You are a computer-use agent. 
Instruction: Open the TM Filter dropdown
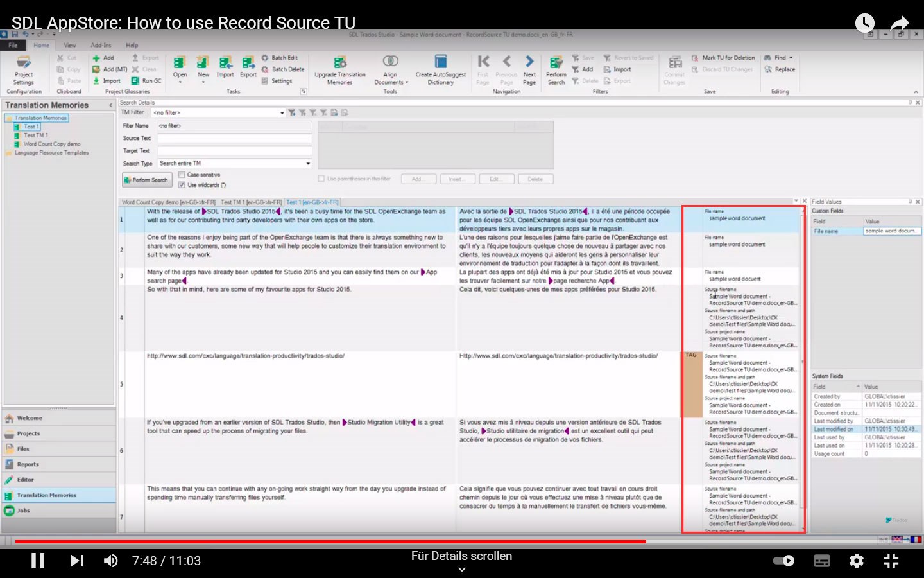pyautogui.click(x=281, y=112)
